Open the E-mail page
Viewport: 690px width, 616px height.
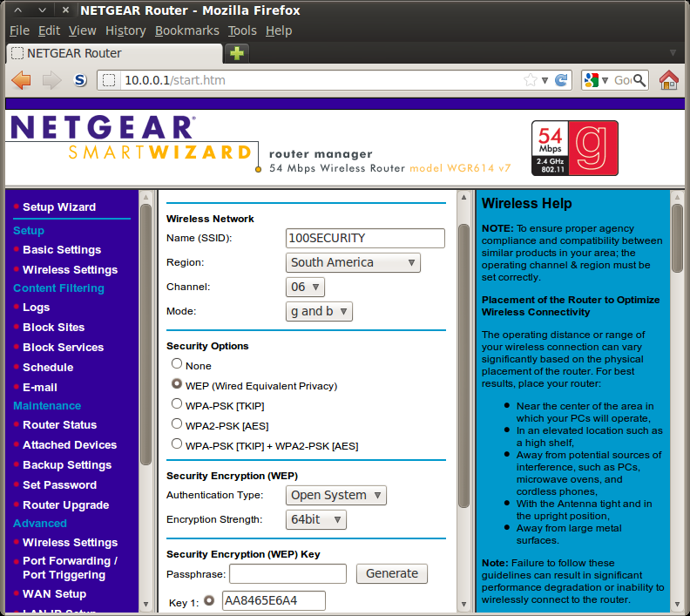click(39, 388)
